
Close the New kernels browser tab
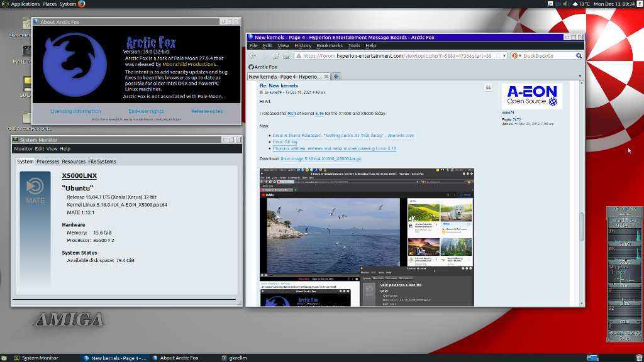click(x=326, y=76)
